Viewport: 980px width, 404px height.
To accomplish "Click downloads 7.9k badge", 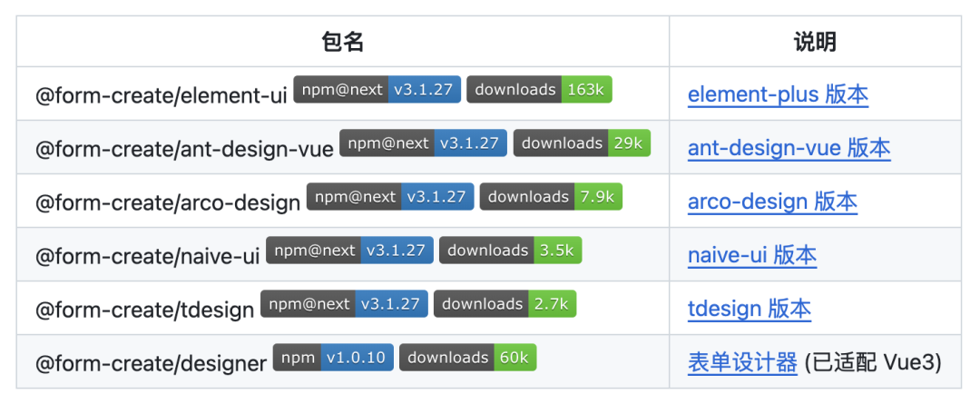I will point(551,196).
